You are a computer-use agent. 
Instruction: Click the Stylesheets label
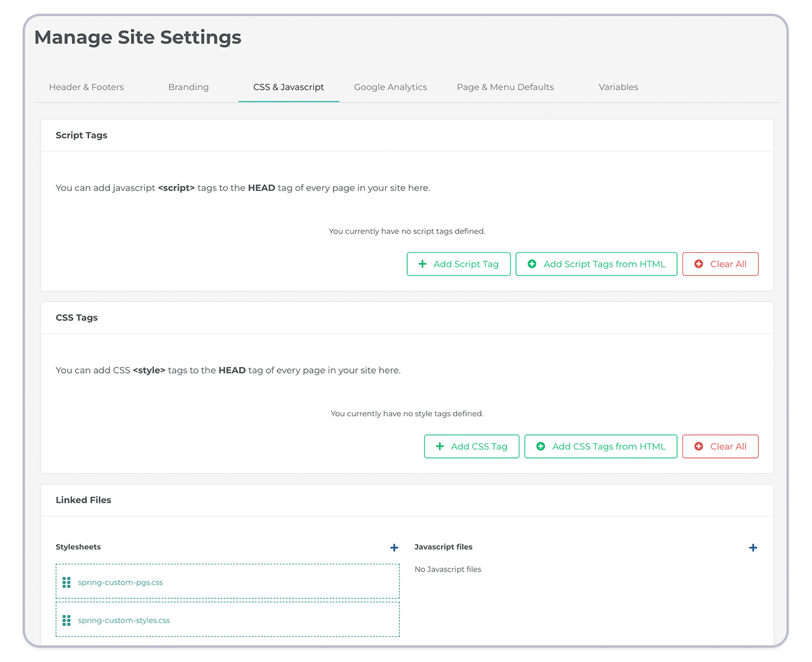[78, 547]
